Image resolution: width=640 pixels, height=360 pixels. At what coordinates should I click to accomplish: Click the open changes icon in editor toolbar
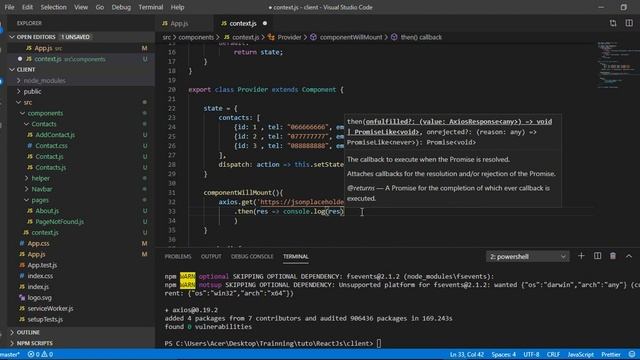point(613,23)
